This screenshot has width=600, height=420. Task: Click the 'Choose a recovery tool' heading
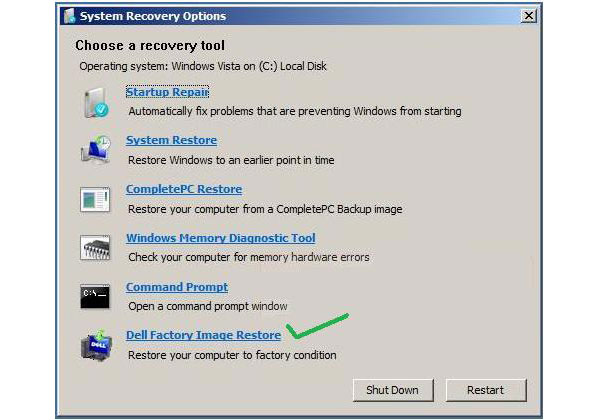(150, 46)
